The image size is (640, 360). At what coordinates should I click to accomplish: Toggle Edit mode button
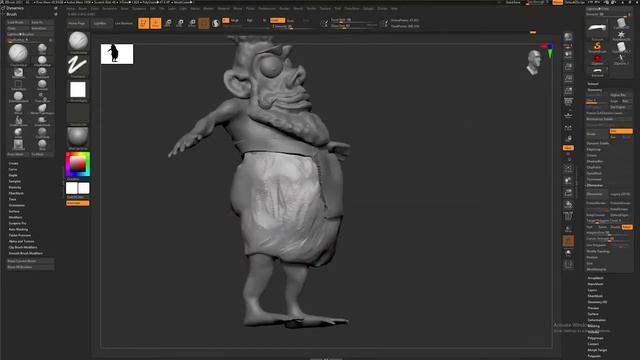pyautogui.click(x=144, y=23)
